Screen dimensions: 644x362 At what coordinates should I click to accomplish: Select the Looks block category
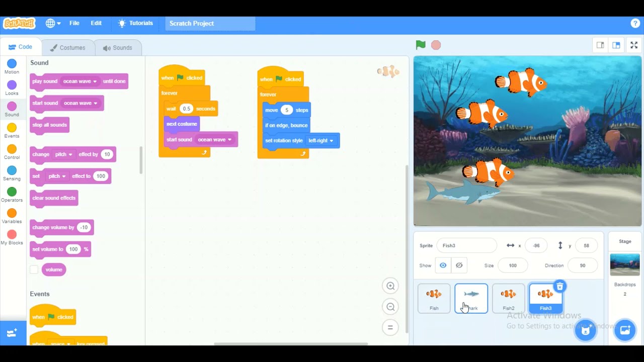[12, 88]
